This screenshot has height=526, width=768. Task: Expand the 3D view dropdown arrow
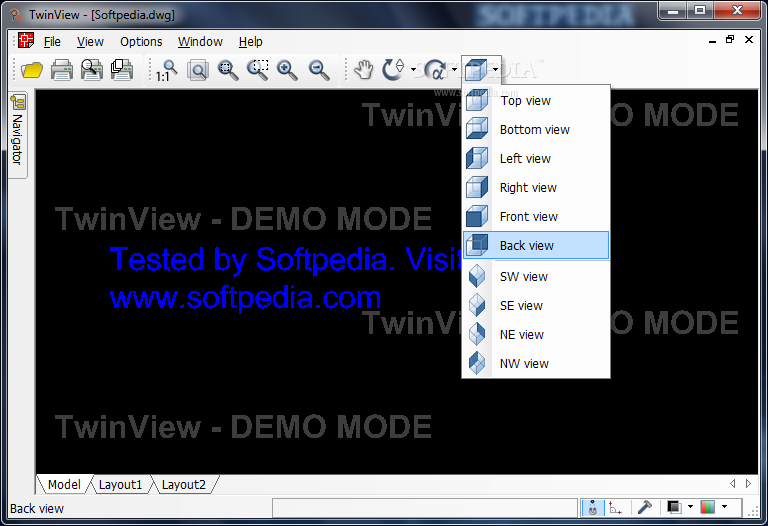496,70
